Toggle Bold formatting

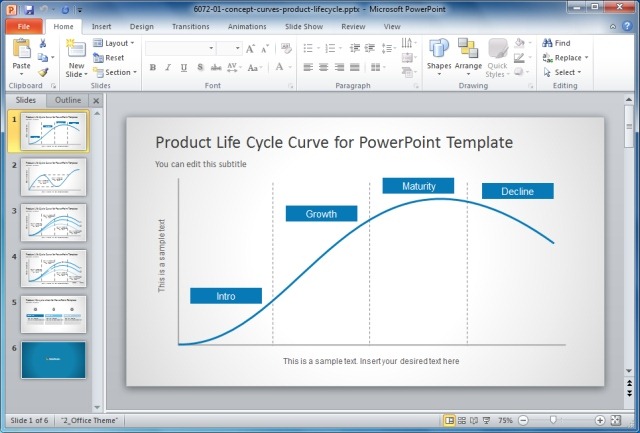tap(153, 67)
